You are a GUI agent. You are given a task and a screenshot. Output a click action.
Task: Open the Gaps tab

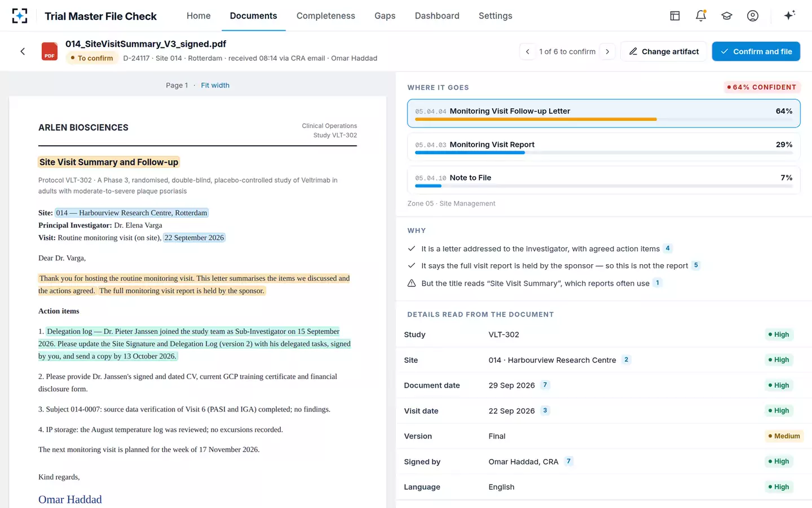[x=385, y=16]
